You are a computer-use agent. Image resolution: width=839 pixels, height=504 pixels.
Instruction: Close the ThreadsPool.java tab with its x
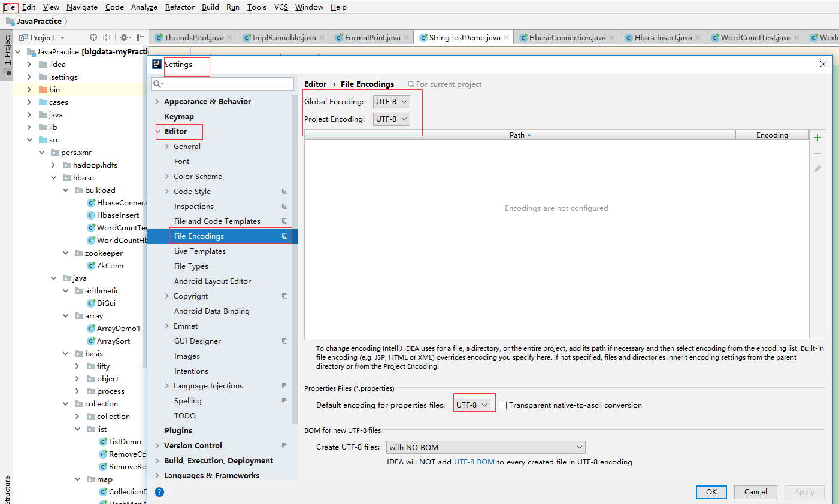pos(231,37)
